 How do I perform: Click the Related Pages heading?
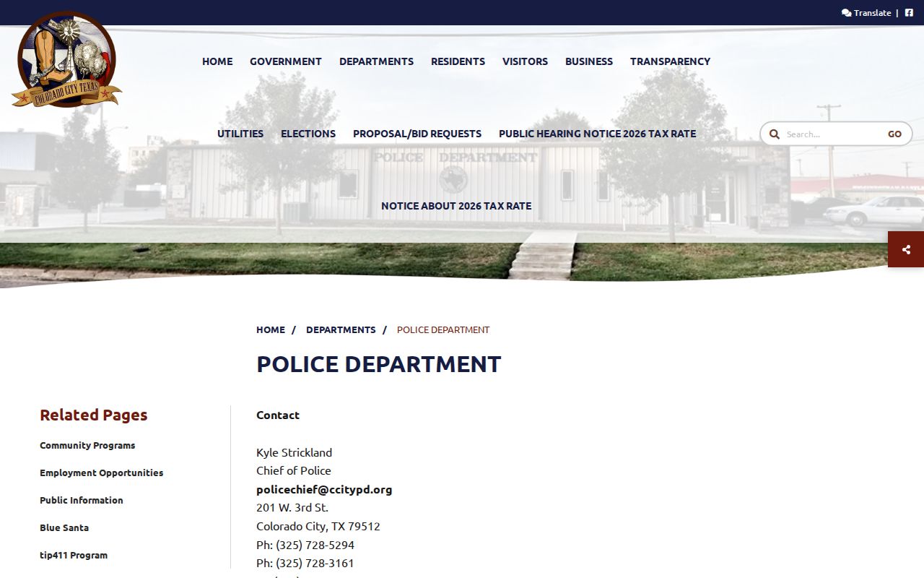[x=94, y=415]
